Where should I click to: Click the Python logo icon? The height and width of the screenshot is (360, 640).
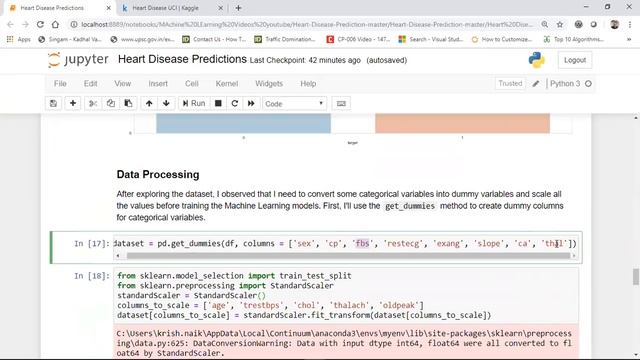(x=536, y=60)
